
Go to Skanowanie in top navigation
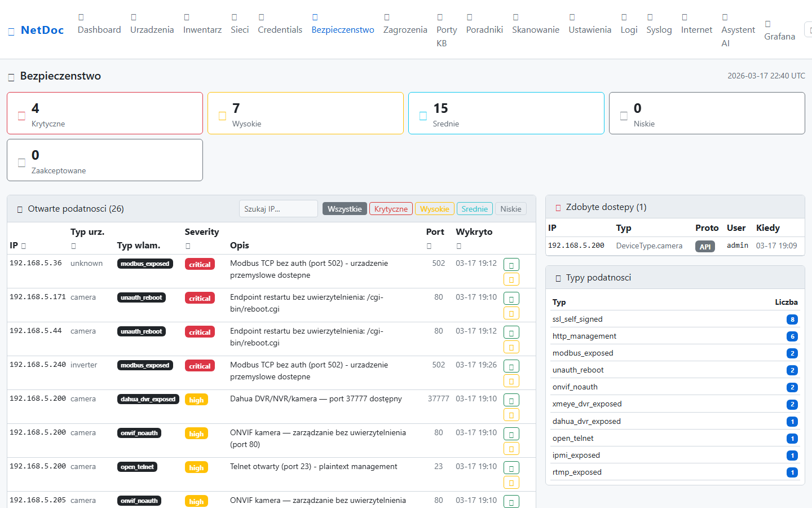(535, 30)
